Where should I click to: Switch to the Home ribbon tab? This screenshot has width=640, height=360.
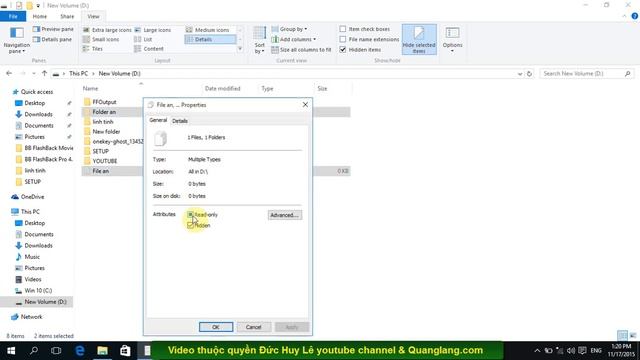[40, 16]
